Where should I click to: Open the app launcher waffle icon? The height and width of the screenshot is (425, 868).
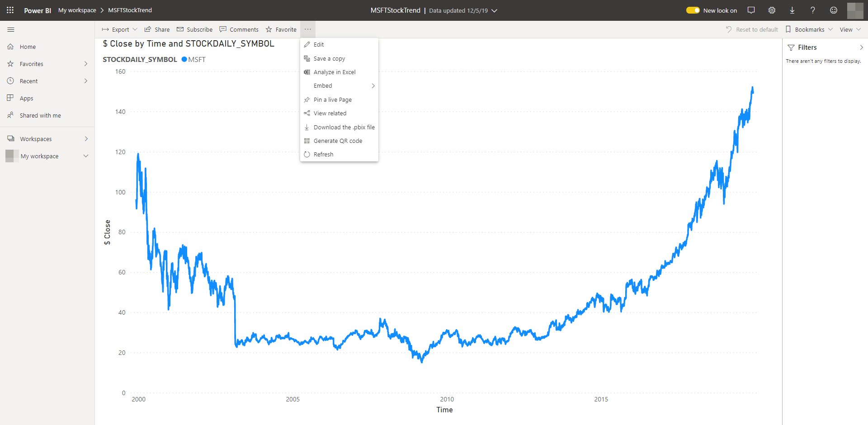pyautogui.click(x=10, y=10)
